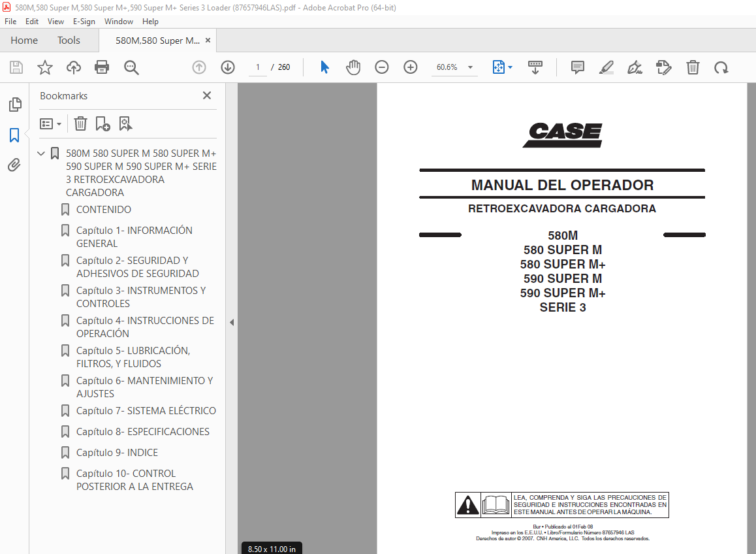Image resolution: width=756 pixels, height=554 pixels.
Task: Open the E-Sign menu
Action: [84, 22]
